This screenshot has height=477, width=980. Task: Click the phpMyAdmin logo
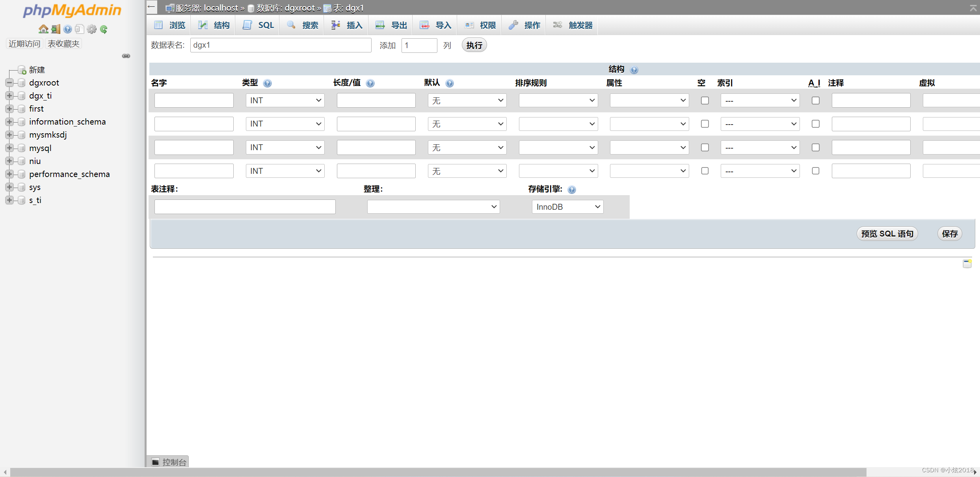click(72, 10)
